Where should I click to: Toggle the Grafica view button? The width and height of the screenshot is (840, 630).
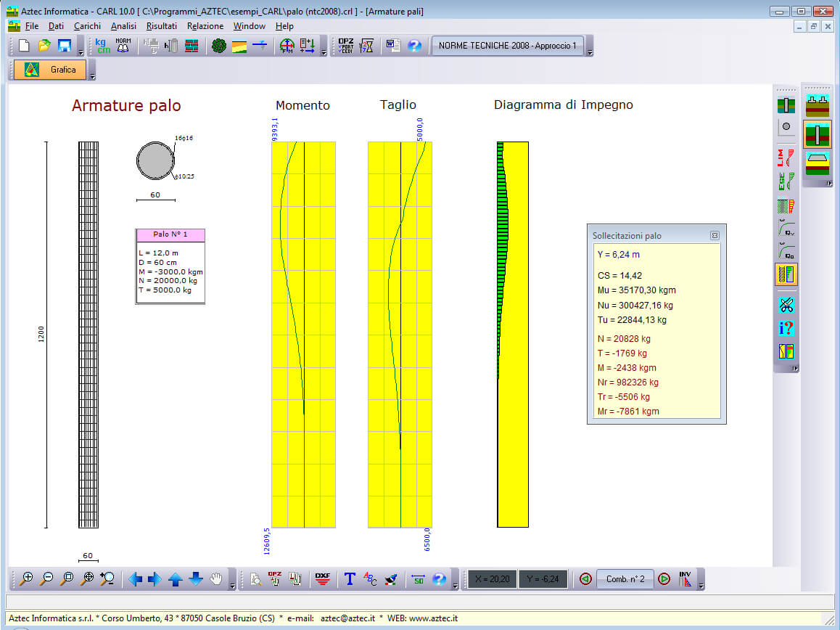pyautogui.click(x=49, y=70)
